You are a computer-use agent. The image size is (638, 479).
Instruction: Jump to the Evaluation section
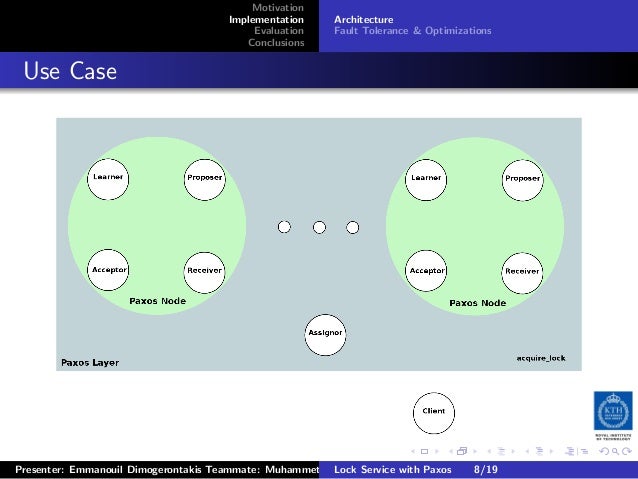coord(279,31)
